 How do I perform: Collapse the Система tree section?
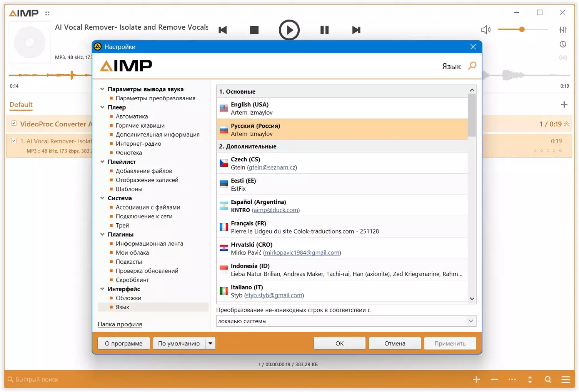102,198
